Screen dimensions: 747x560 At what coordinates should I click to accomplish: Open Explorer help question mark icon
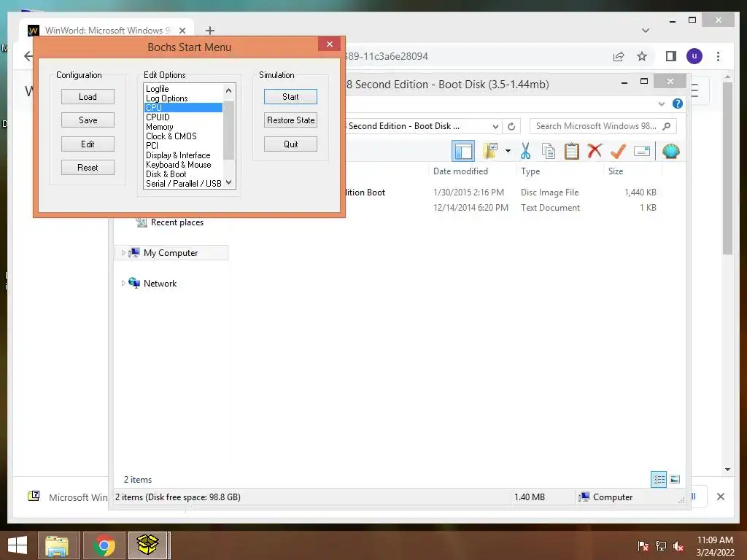(678, 104)
